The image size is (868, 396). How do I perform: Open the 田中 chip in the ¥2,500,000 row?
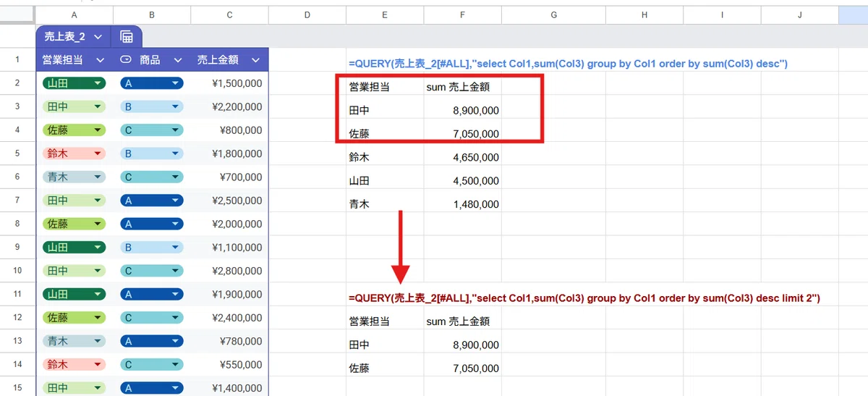74,201
